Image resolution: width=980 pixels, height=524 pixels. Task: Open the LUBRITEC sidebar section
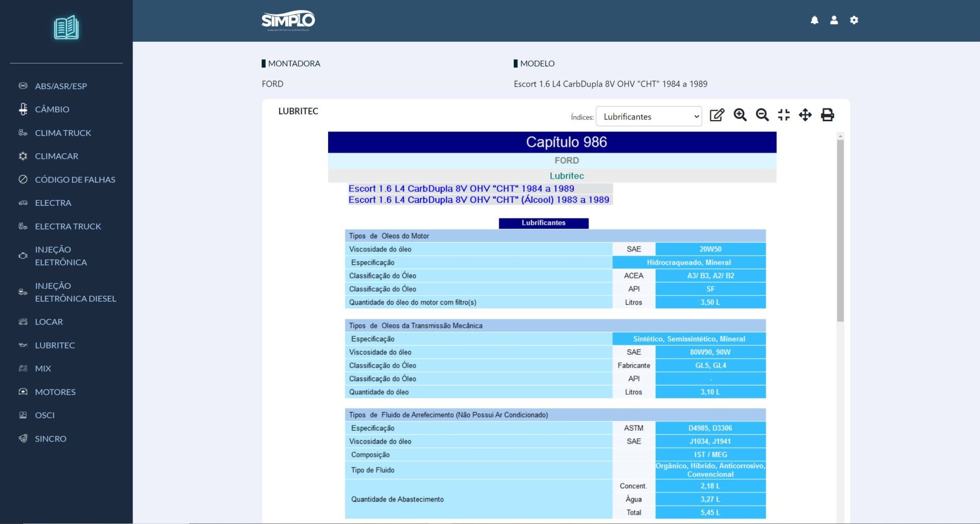(55, 345)
